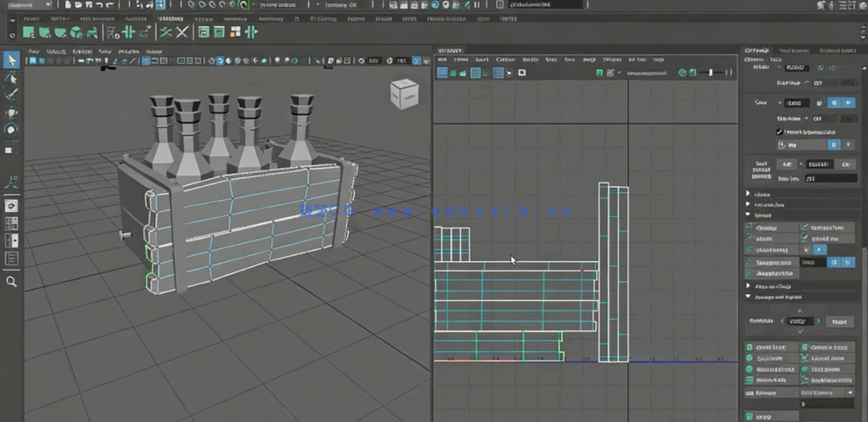Expand the first collapsed section in right panel
The height and width of the screenshot is (422, 868).
click(x=749, y=194)
